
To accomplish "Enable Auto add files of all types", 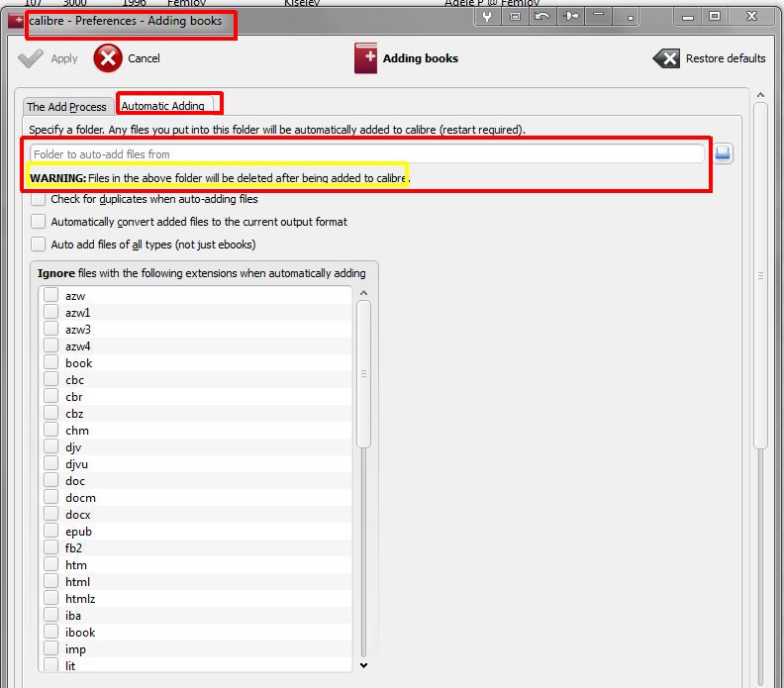I will [x=38, y=245].
